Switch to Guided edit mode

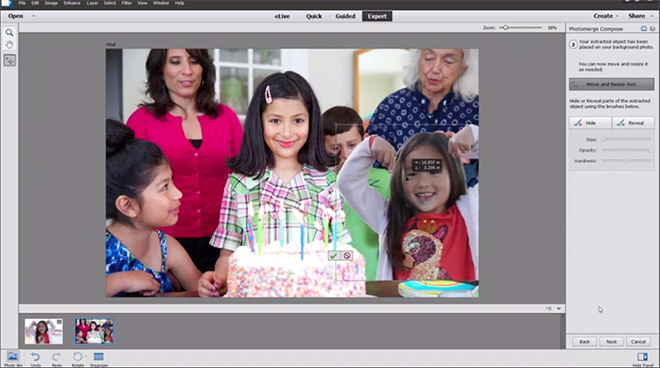[x=345, y=16]
